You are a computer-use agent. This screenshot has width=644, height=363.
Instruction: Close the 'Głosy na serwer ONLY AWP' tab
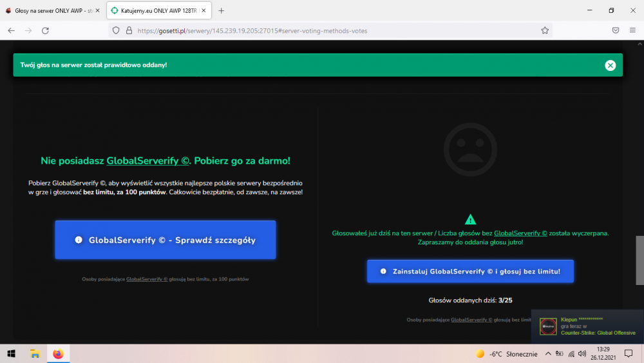tap(98, 11)
